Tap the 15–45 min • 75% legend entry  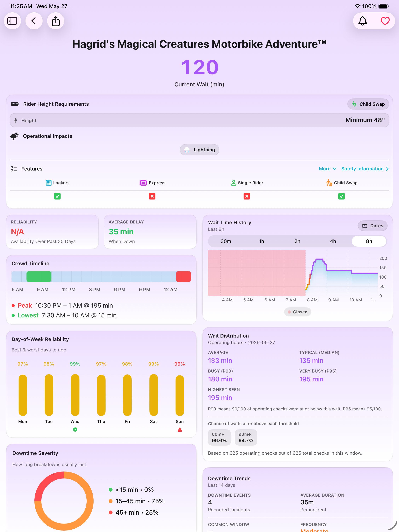(x=137, y=501)
